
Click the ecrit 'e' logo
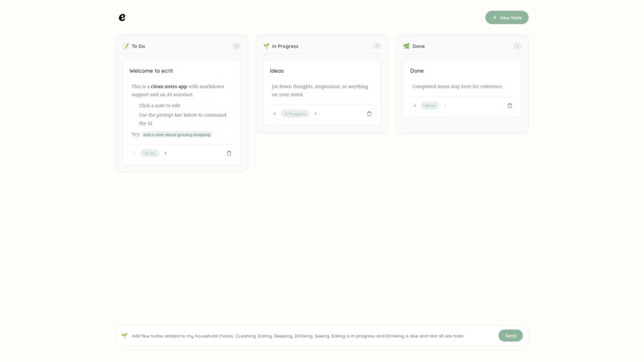[122, 18]
